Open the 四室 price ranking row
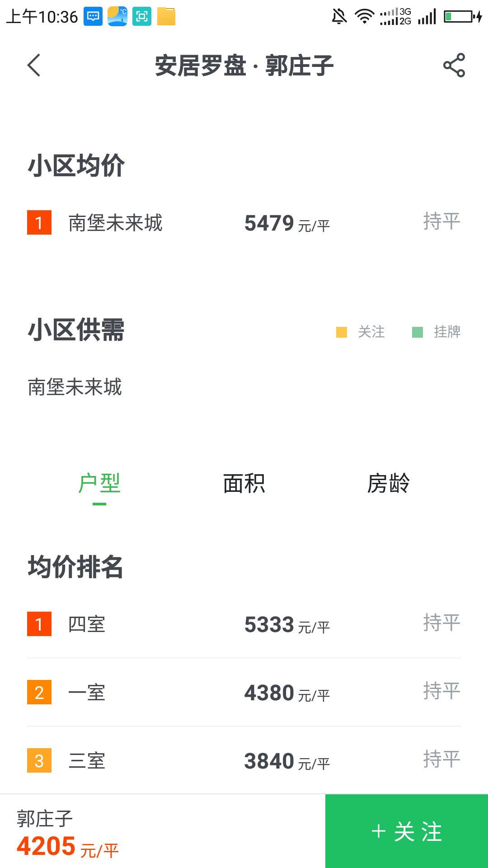 click(x=244, y=624)
